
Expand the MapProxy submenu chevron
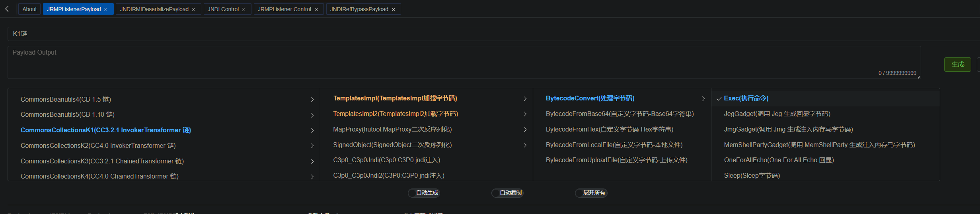click(525, 130)
